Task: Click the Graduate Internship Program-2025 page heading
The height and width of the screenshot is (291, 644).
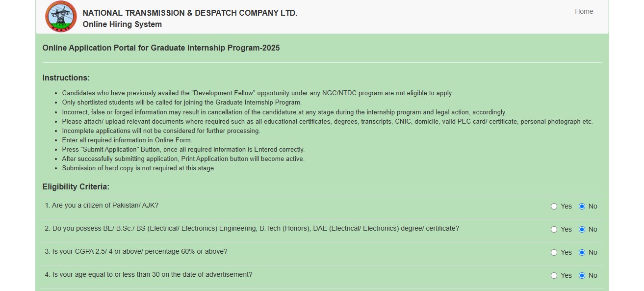Action: 161,48
